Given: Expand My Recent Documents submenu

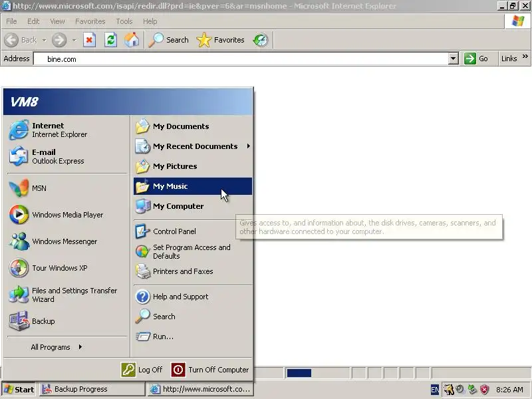Looking at the screenshot, I should coord(193,146).
